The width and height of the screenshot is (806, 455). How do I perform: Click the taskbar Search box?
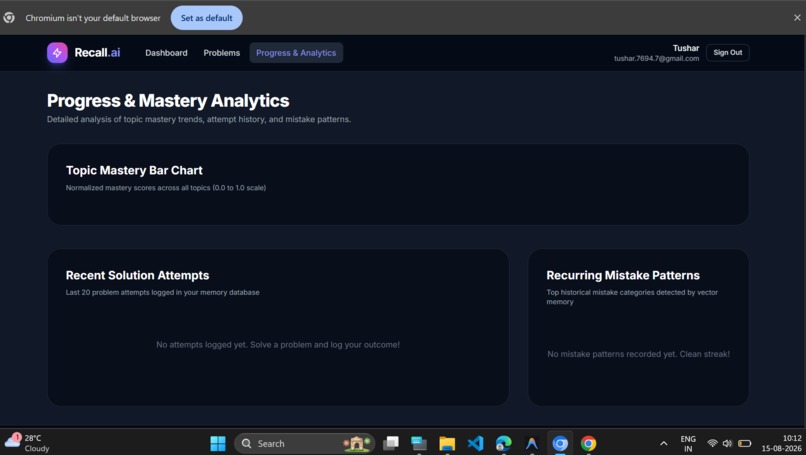(304, 443)
